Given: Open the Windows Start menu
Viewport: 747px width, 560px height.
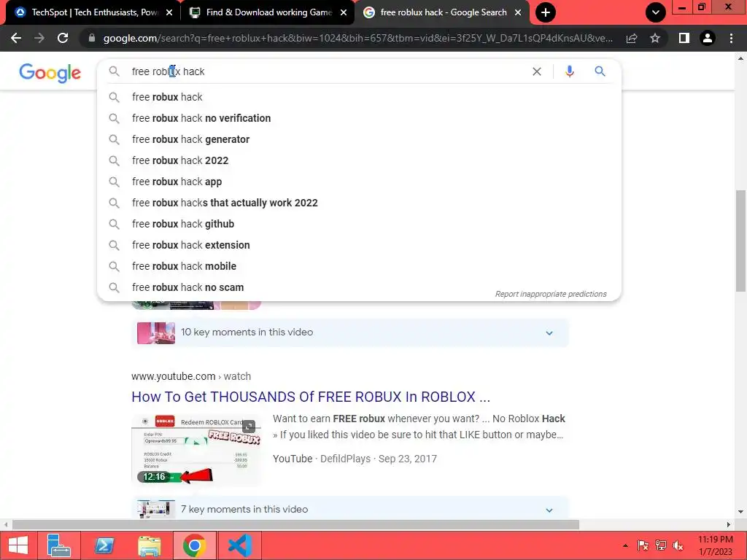Looking at the screenshot, I should (18, 545).
